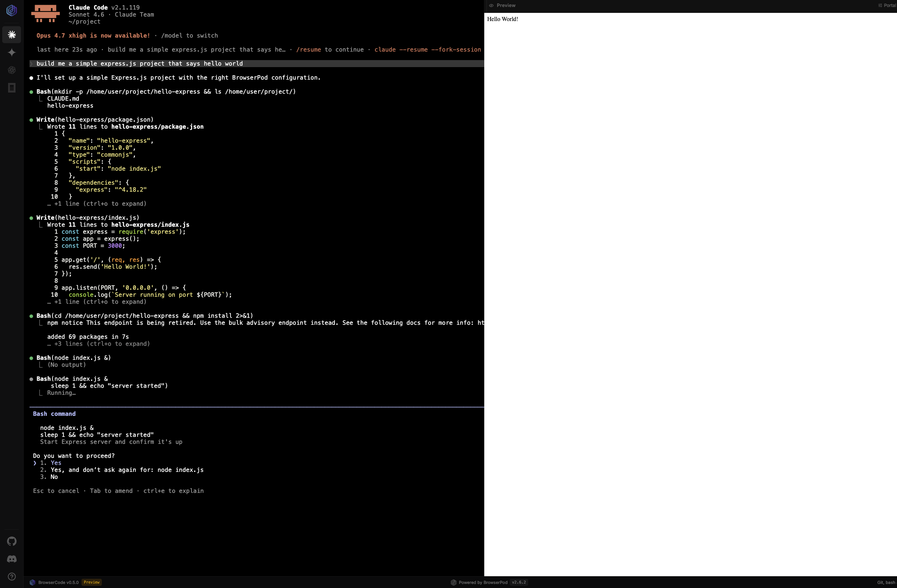Switch to the Gemini four-point star agent
Screen dimensions: 897x588
[x=12, y=52]
